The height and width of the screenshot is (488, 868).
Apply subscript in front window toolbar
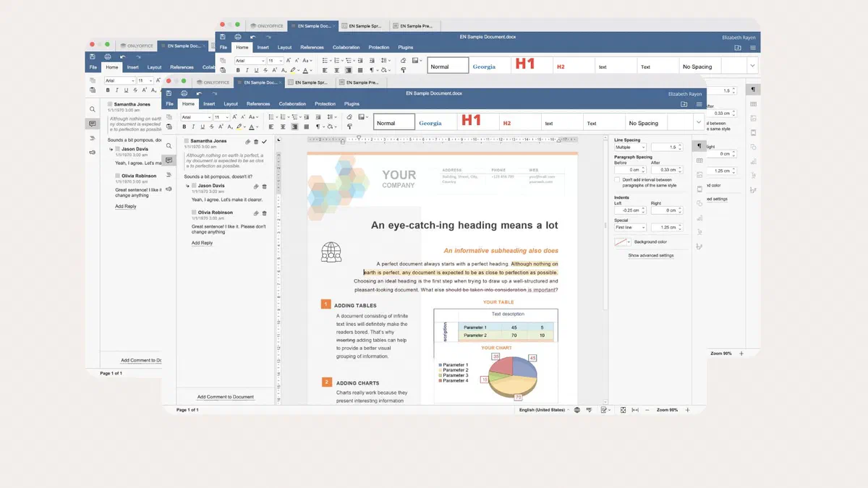(x=230, y=127)
